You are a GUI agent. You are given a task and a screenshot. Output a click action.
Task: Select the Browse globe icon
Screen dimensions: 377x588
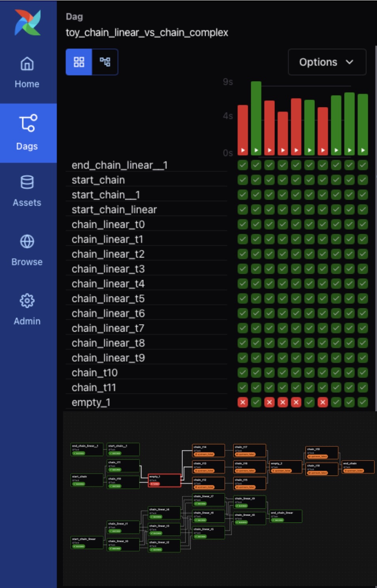point(27,241)
